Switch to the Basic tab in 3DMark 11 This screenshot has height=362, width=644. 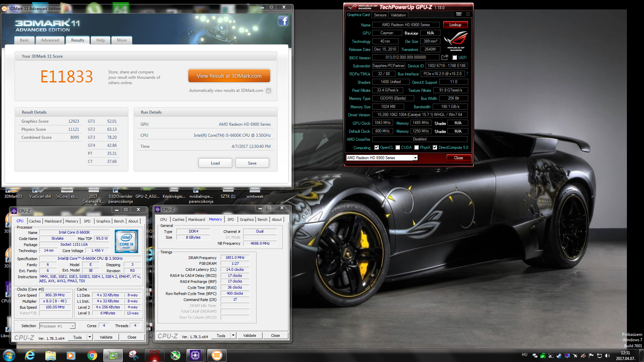click(x=24, y=40)
